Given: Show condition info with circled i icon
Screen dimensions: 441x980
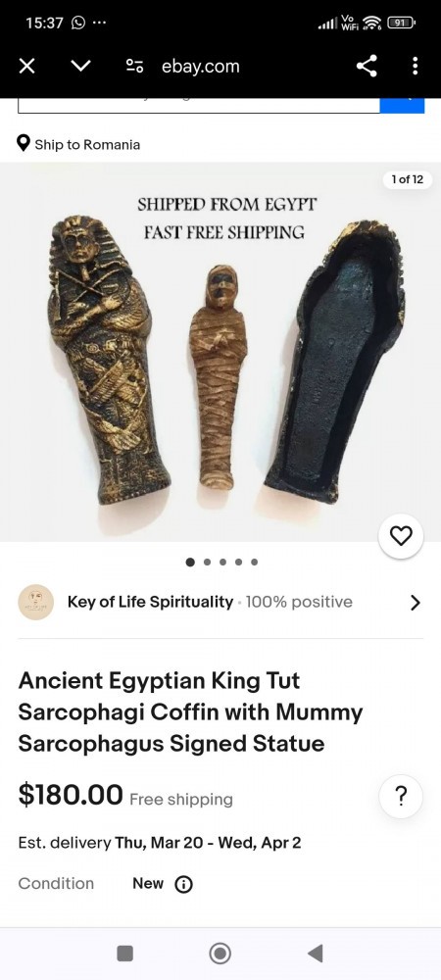Looking at the screenshot, I should (x=183, y=884).
